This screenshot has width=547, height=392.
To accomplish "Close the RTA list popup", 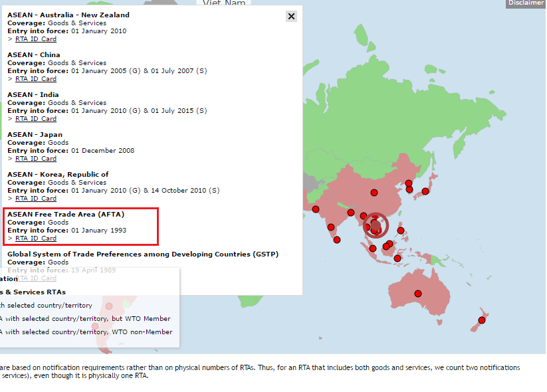I will 291,17.
